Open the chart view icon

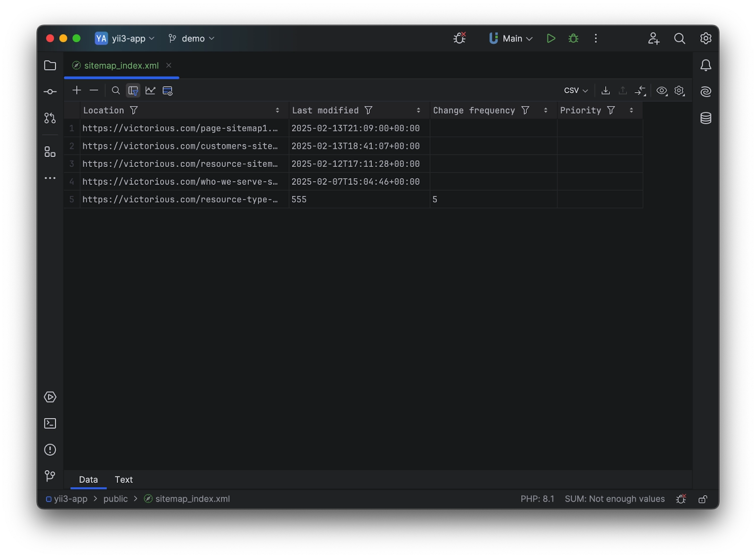[150, 90]
